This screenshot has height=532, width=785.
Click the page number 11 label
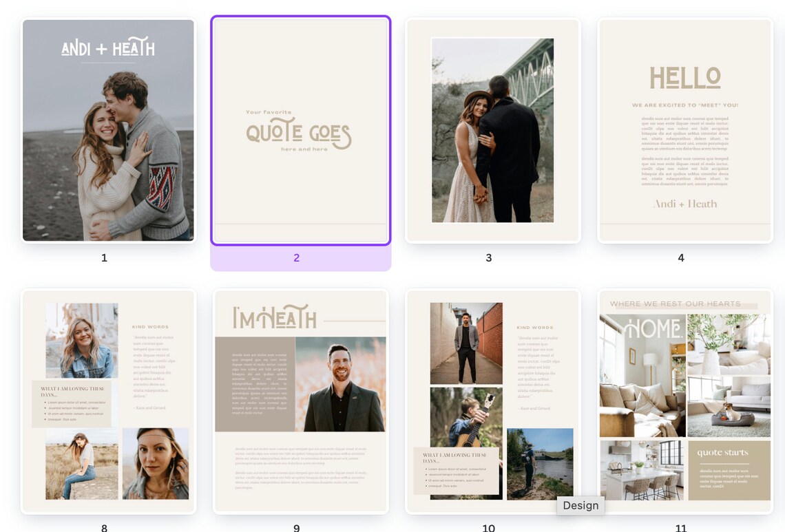click(680, 528)
